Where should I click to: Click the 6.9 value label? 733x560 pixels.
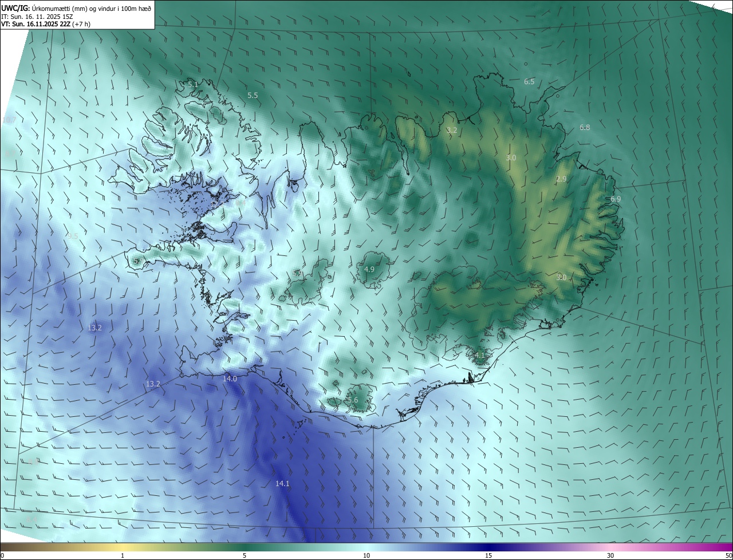coord(616,199)
